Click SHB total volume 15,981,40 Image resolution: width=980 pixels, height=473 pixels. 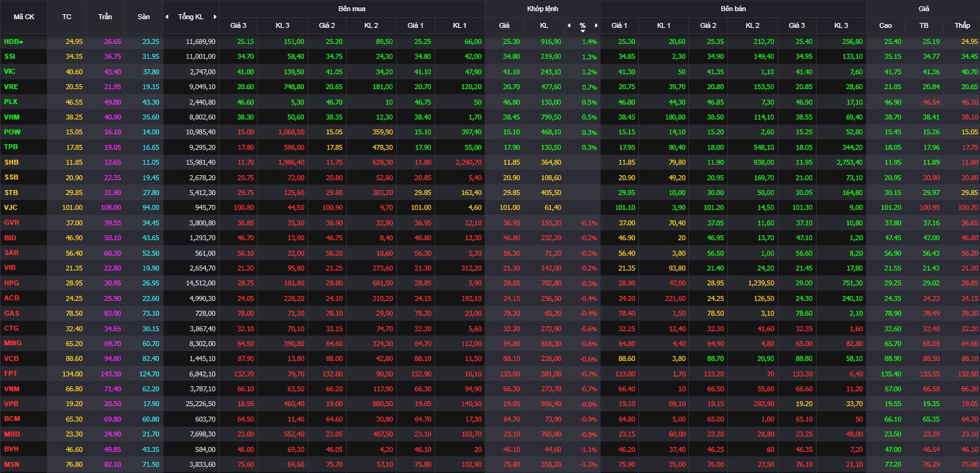coord(201,162)
